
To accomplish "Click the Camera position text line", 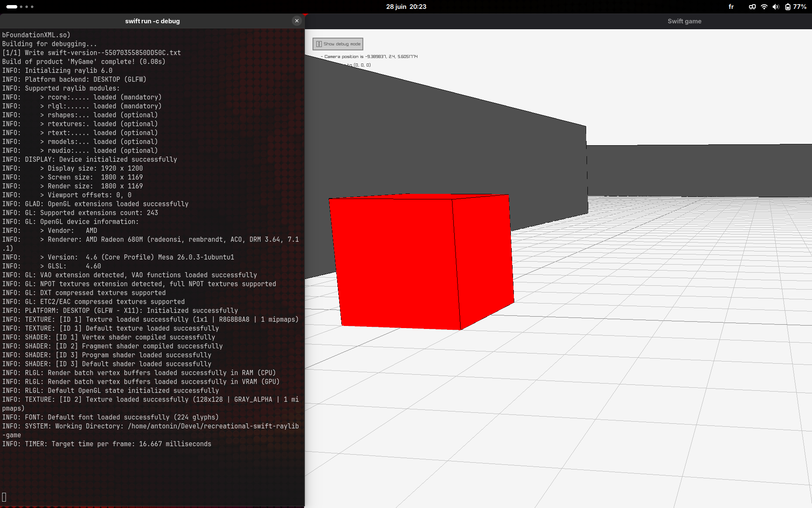I will point(369,56).
